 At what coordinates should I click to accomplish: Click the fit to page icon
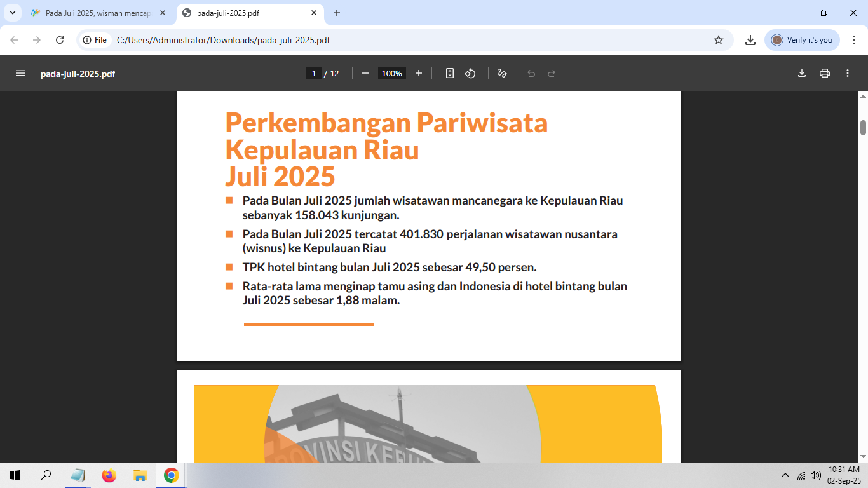(x=450, y=73)
